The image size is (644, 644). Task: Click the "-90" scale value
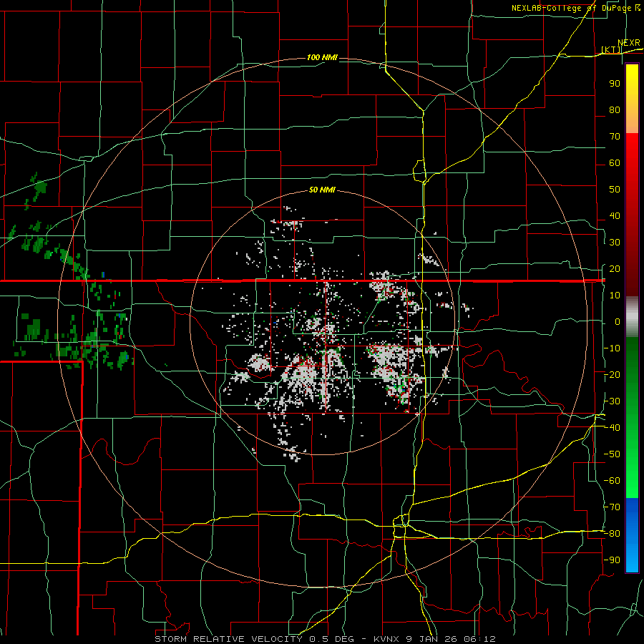[x=612, y=560]
